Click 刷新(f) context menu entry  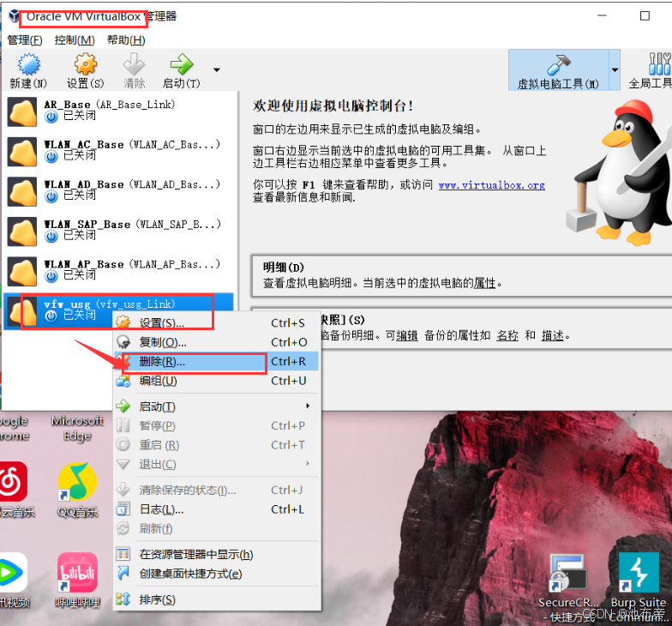coord(216,528)
